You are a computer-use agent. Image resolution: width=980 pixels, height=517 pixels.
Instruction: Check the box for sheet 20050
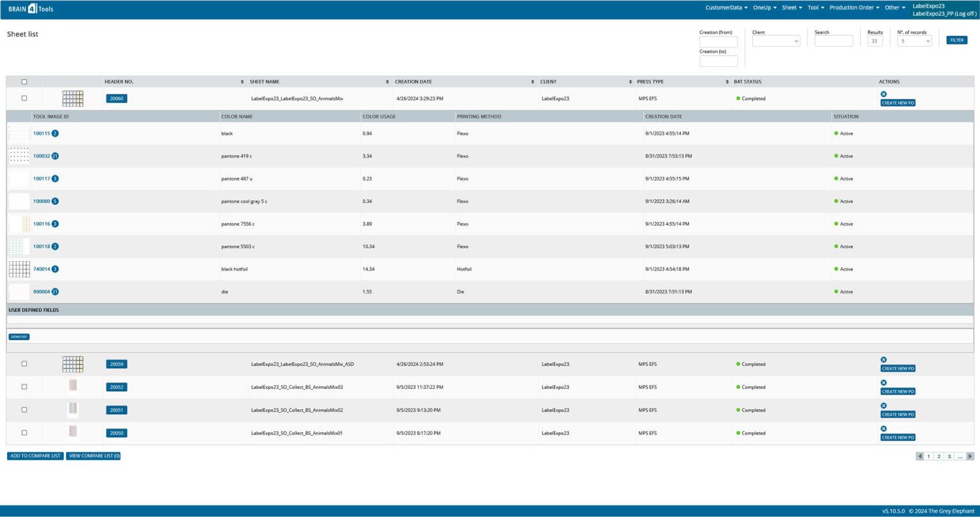pos(24,433)
